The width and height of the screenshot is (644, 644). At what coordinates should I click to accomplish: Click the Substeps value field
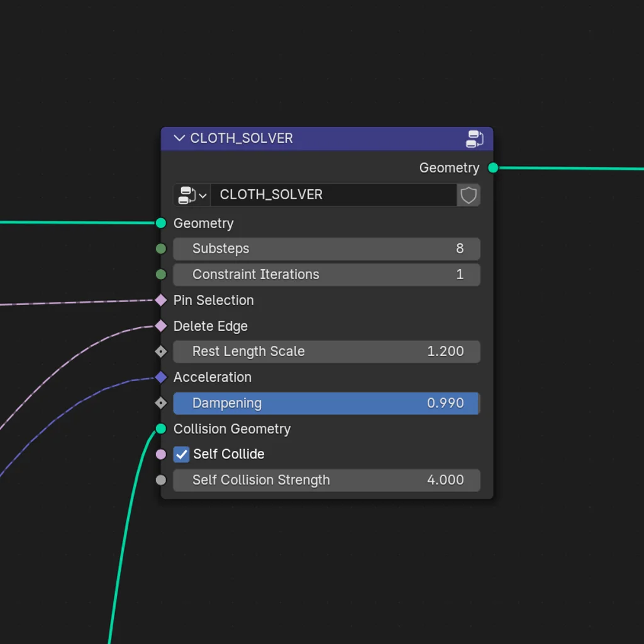327,248
